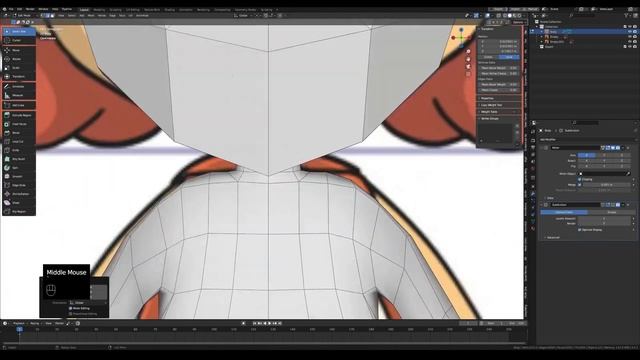This screenshot has width=640, height=360.
Task: Select the Spin tool
Action: 19,168
